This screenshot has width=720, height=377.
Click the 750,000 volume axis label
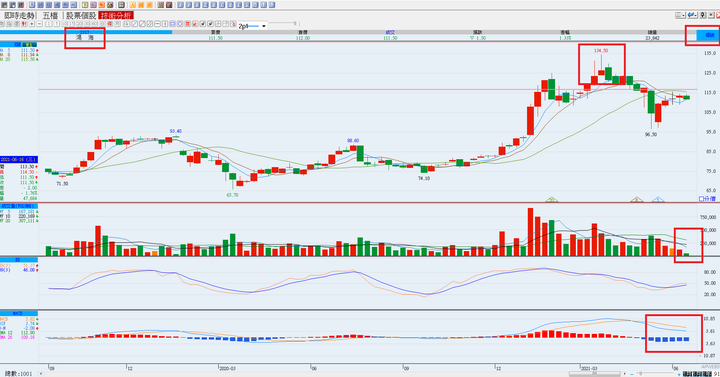point(708,217)
